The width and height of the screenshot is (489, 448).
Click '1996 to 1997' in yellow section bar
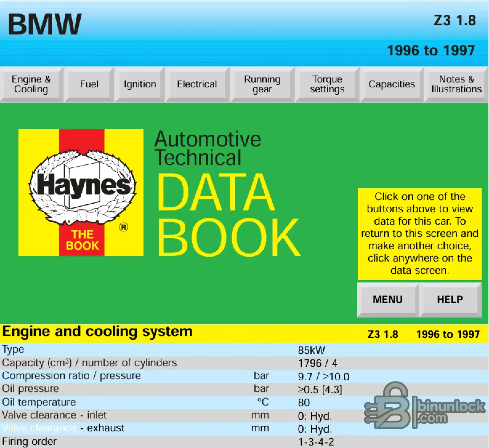(x=448, y=334)
